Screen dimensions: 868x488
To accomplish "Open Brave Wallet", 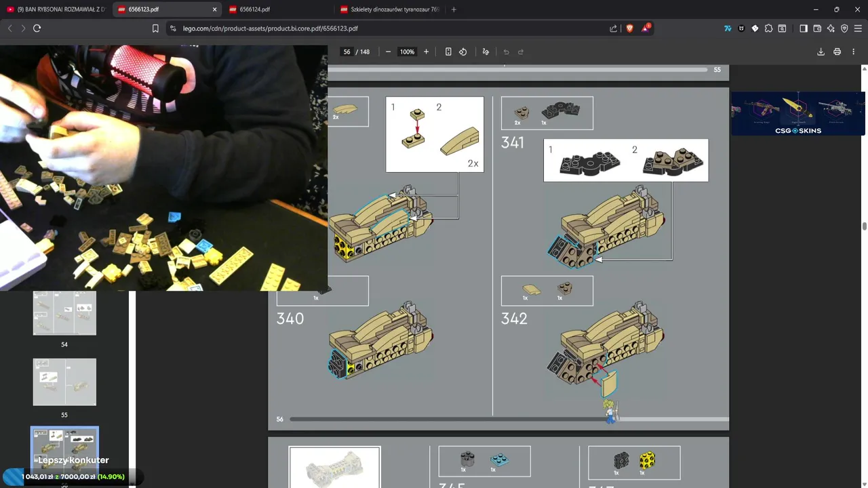I will point(817,28).
